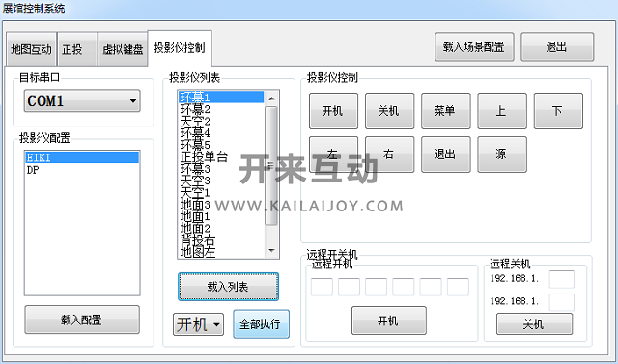Click second 远程开机 address field

point(349,287)
